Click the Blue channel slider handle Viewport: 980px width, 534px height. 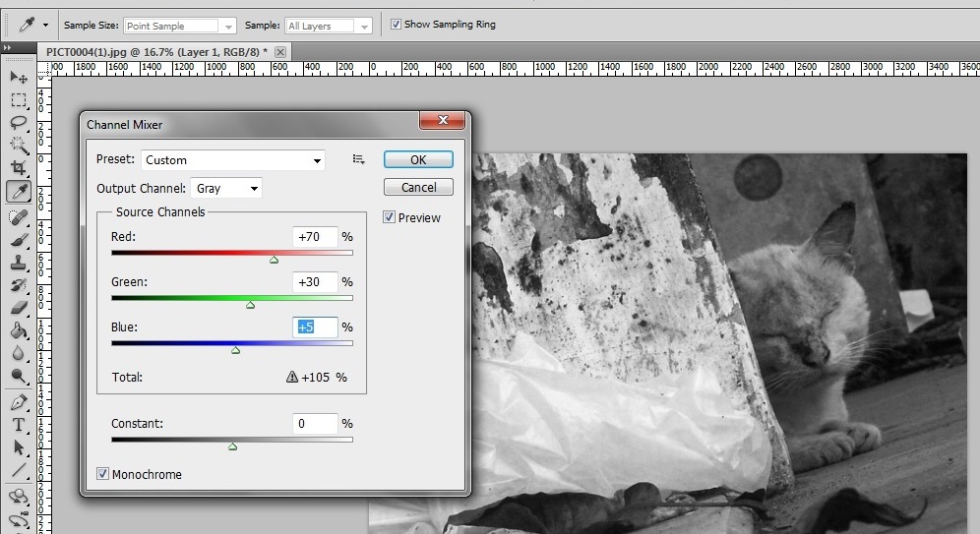pos(235,350)
